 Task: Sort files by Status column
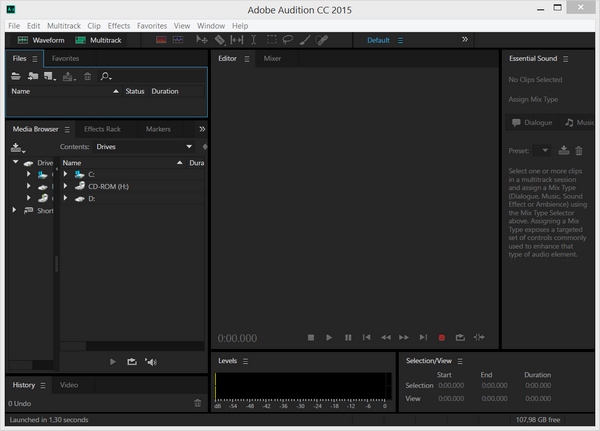(x=135, y=91)
